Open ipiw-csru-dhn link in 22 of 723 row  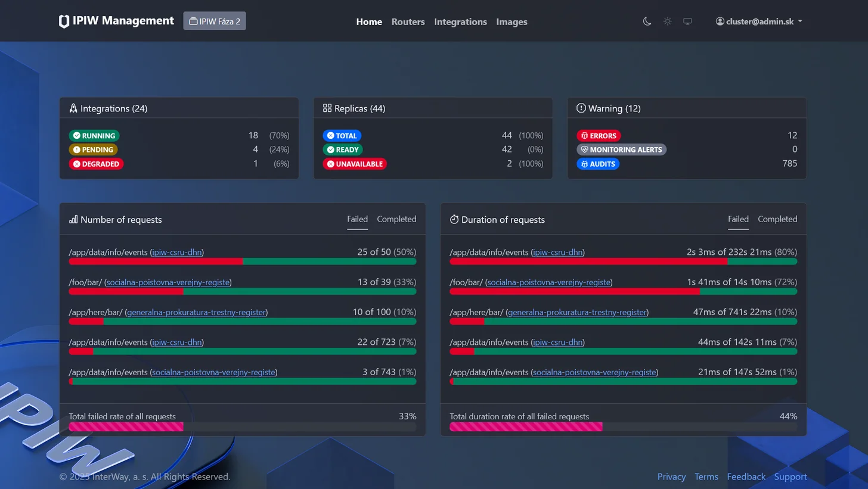(177, 342)
